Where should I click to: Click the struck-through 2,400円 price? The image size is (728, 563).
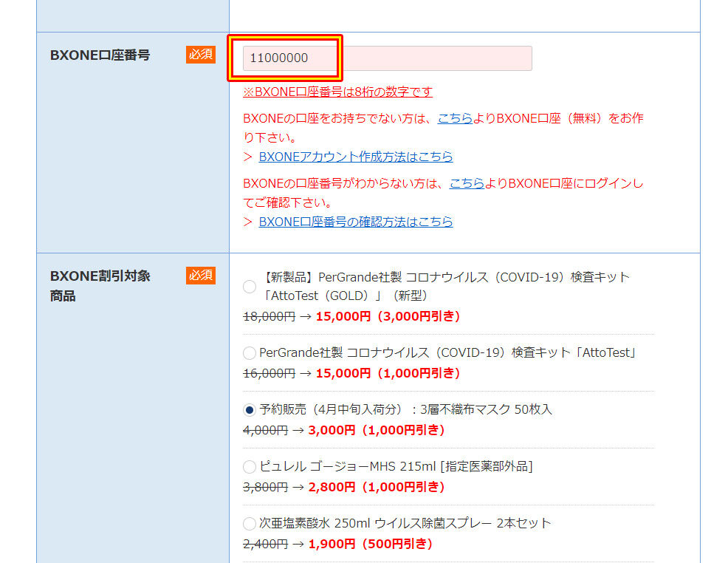[266, 544]
